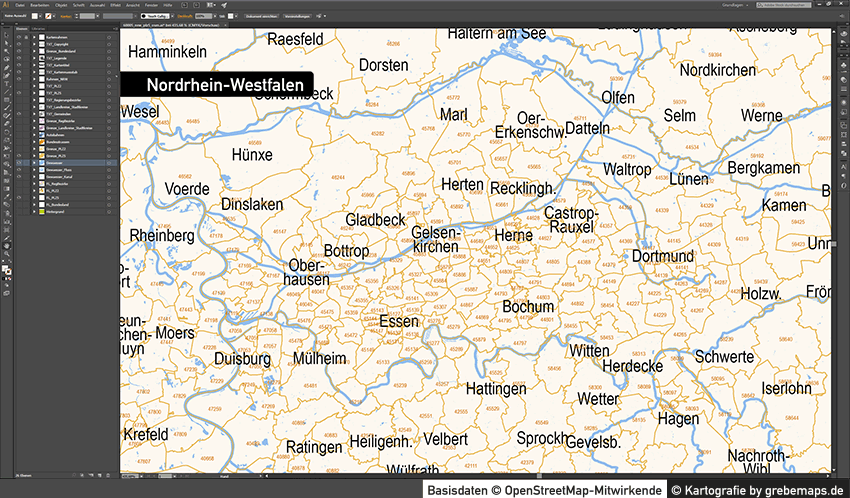Select the Type tool

(x=4, y=84)
